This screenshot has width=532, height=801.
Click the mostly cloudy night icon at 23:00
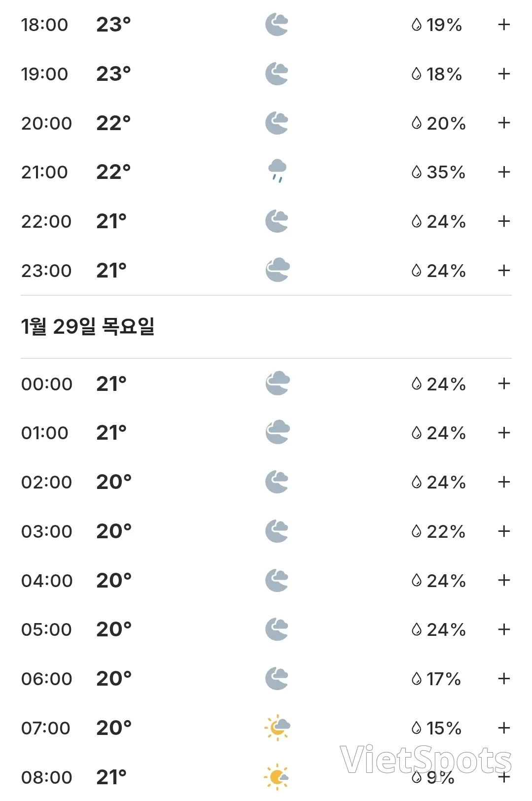(x=278, y=270)
